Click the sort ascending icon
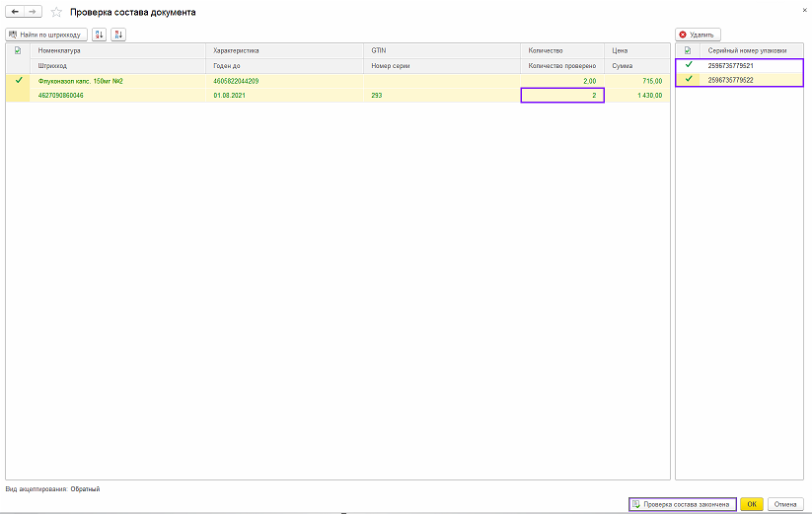The width and height of the screenshot is (812, 514). click(x=99, y=35)
